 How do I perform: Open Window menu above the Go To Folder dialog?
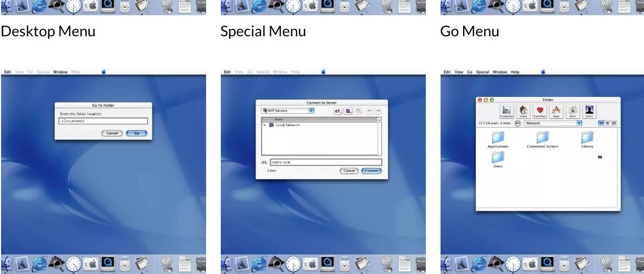(60, 72)
